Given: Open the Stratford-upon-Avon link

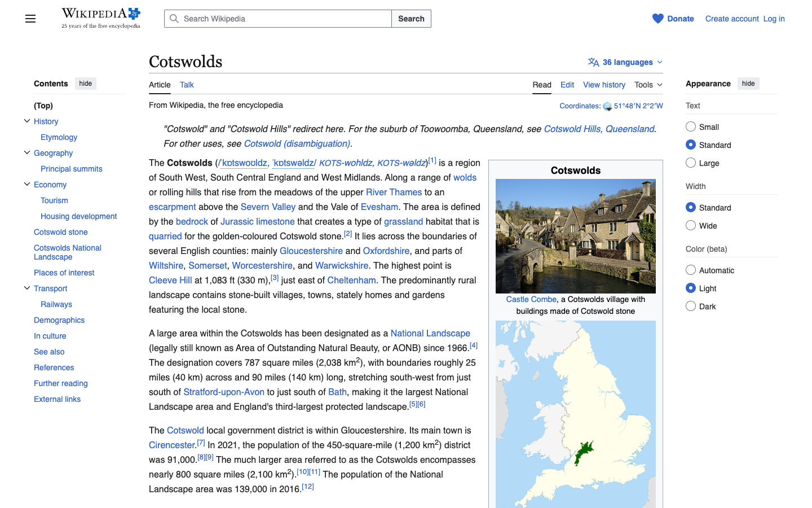Looking at the screenshot, I should pyautogui.click(x=224, y=392).
